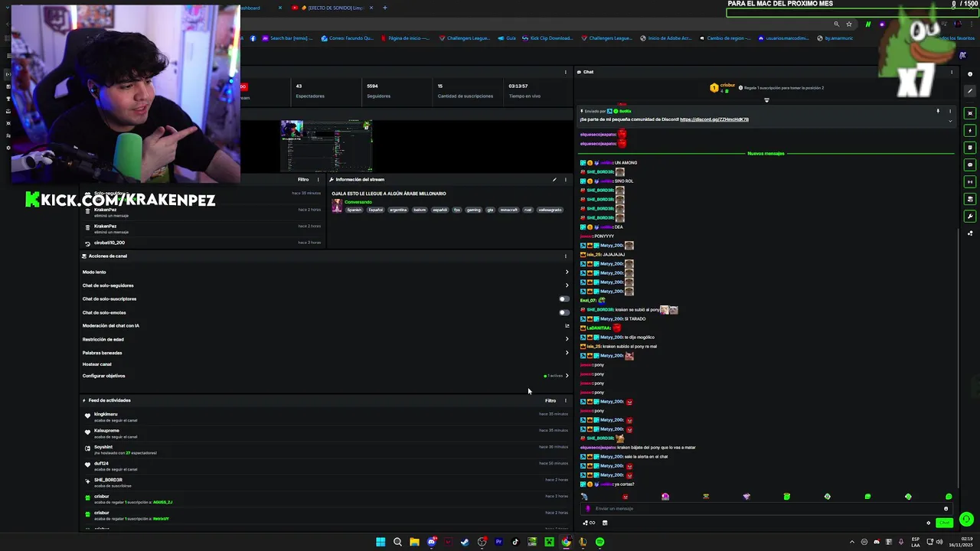Open File Explorer from taskbar
Viewport: 980px width, 551px height.
pos(414,542)
